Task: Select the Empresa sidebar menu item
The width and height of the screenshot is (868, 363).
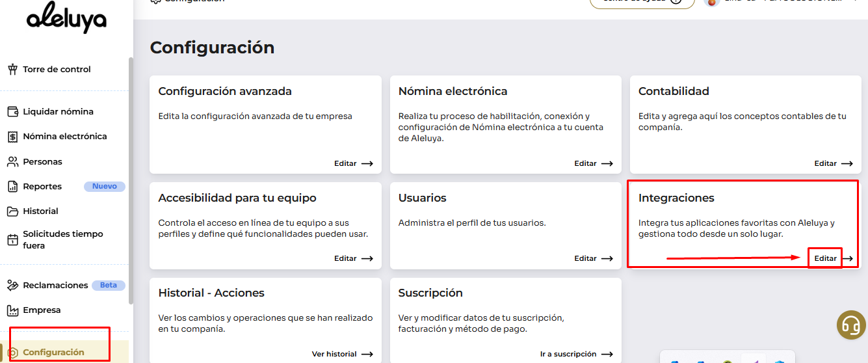Action: (42, 310)
